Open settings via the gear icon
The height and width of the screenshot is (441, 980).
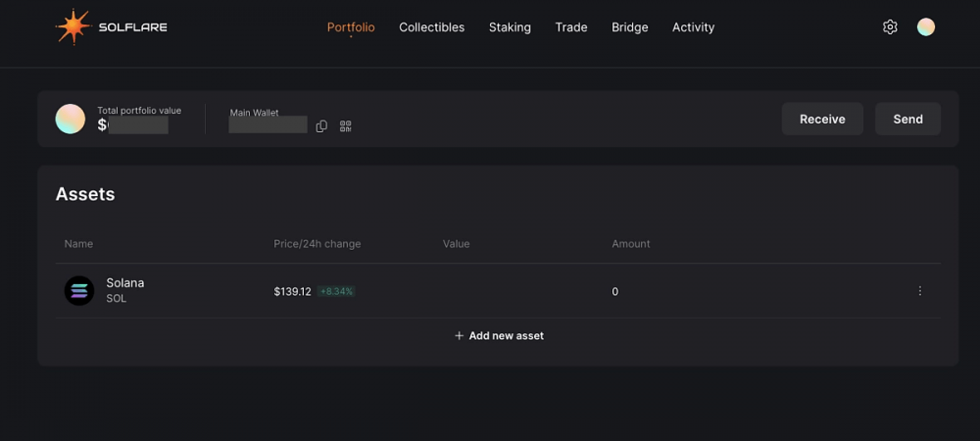point(890,26)
